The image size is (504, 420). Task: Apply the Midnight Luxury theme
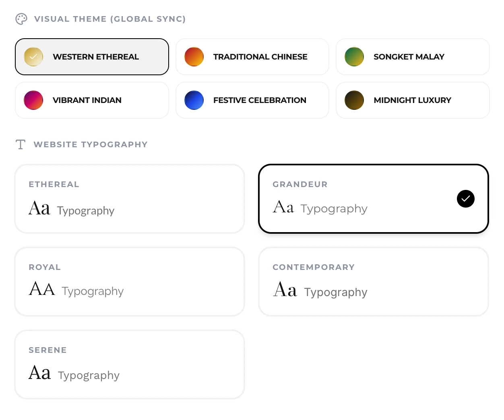click(x=412, y=100)
